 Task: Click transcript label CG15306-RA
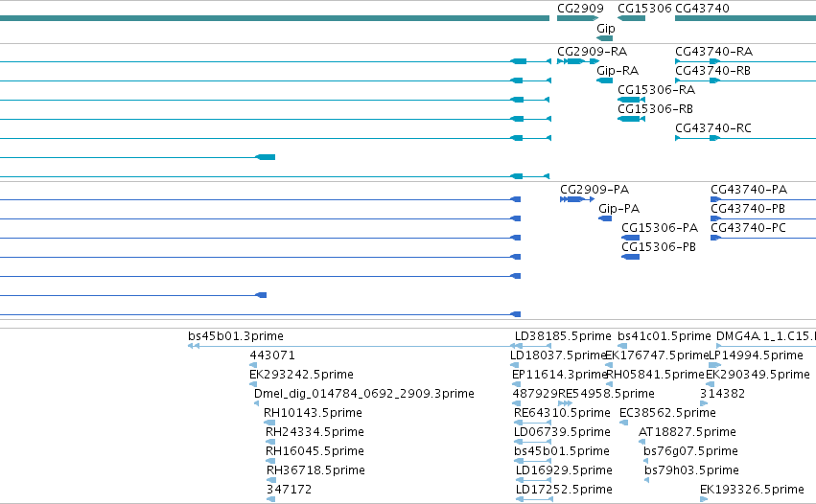pos(656,90)
